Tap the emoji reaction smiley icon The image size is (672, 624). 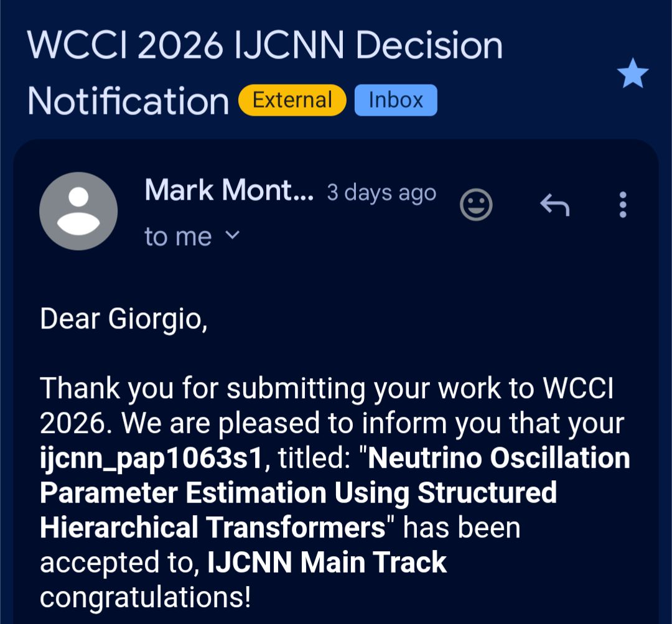476,204
